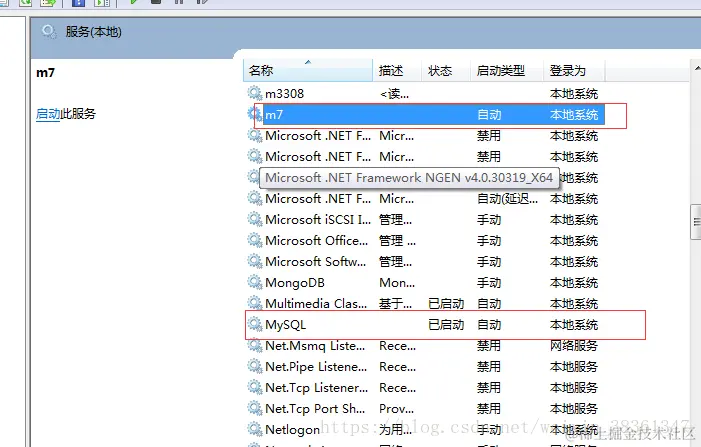
Task: Click the gear icon beside MongoDB
Action: click(x=255, y=283)
